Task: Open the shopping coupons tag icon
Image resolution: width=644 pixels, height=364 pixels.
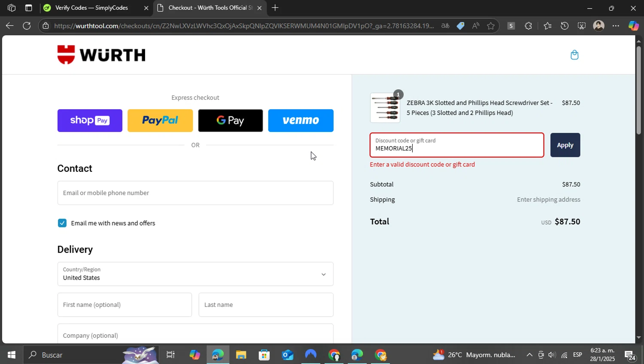Action: [460, 26]
